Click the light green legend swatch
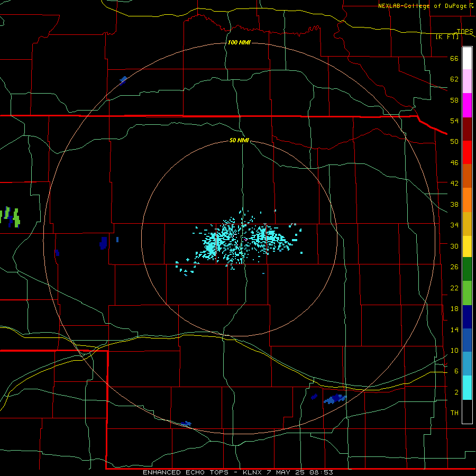 click(467, 293)
